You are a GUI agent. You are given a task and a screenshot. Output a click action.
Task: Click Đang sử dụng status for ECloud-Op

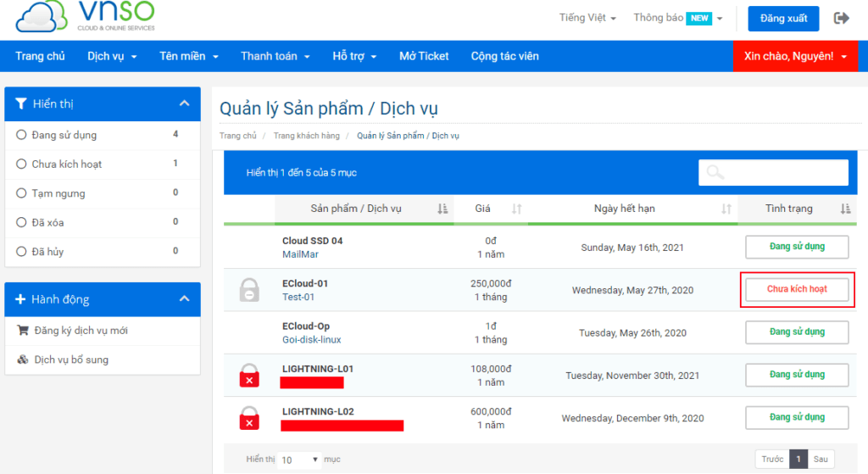797,332
